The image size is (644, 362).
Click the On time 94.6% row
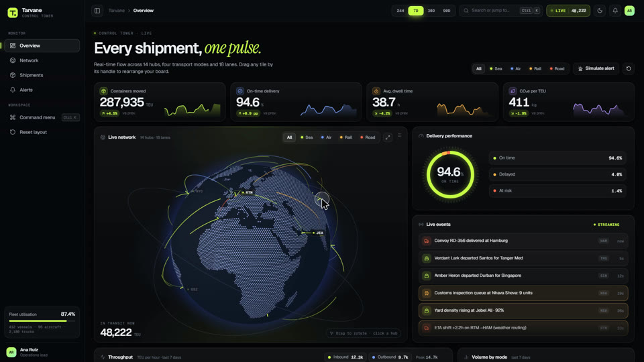point(557,158)
